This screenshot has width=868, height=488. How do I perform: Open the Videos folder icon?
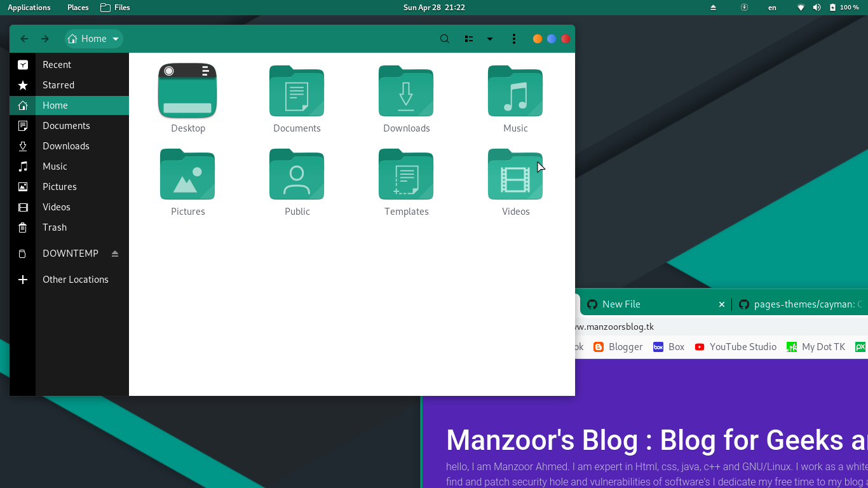point(515,175)
